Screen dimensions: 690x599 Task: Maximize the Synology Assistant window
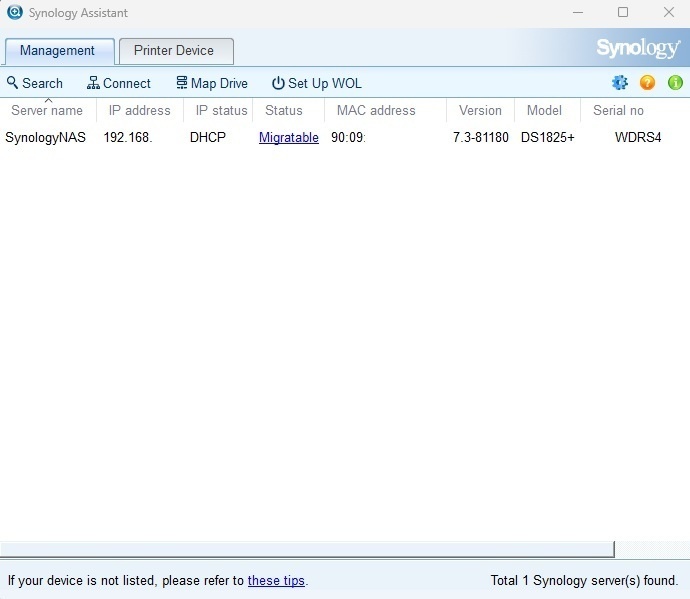(623, 12)
